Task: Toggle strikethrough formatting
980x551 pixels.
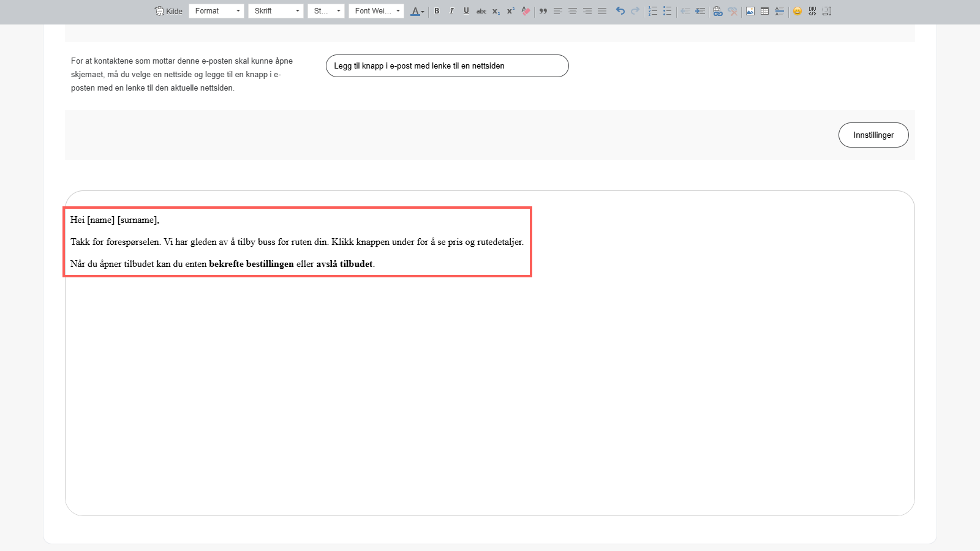Action: pyautogui.click(x=481, y=11)
